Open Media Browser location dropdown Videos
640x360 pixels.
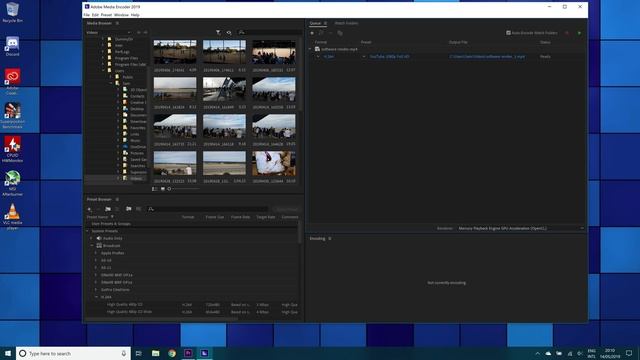pos(109,32)
